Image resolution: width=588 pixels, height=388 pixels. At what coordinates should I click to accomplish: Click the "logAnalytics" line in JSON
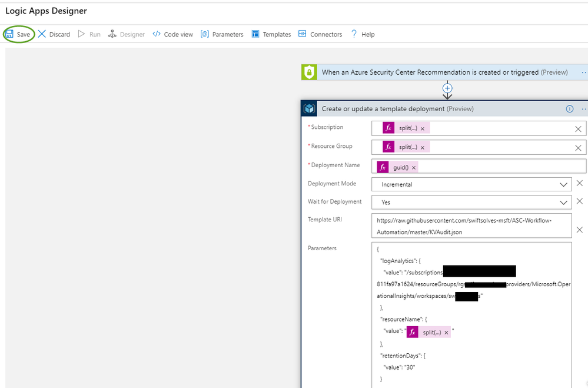tap(400, 261)
